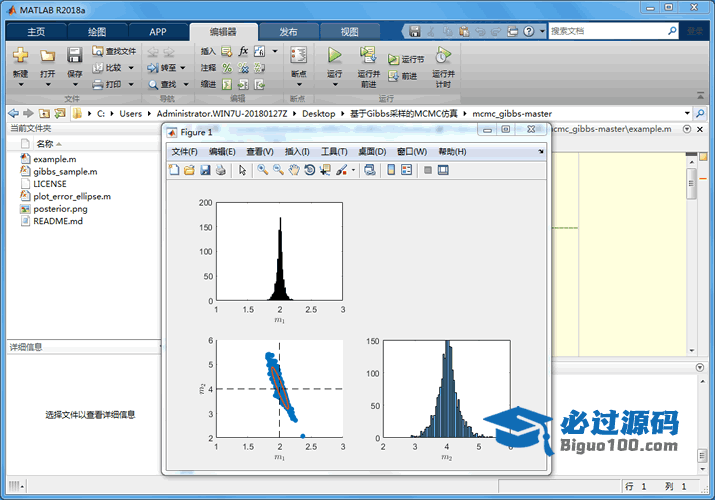Click Zoom Out tool in Figure 1
This screenshot has width=715, height=500.
point(278,170)
